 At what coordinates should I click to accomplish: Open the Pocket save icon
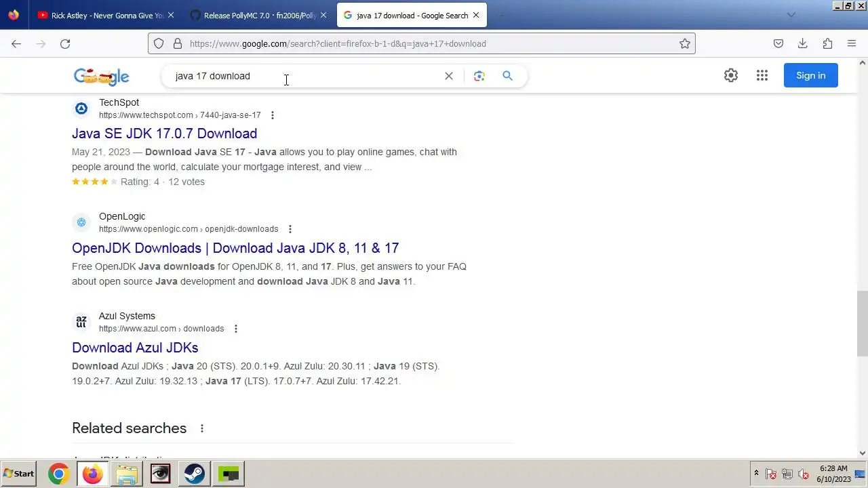[778, 43]
